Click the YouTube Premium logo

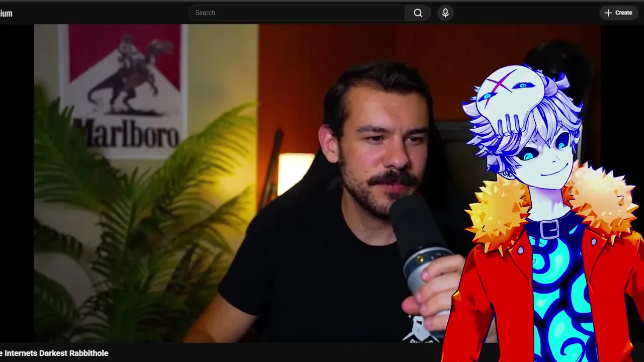[x=6, y=14]
